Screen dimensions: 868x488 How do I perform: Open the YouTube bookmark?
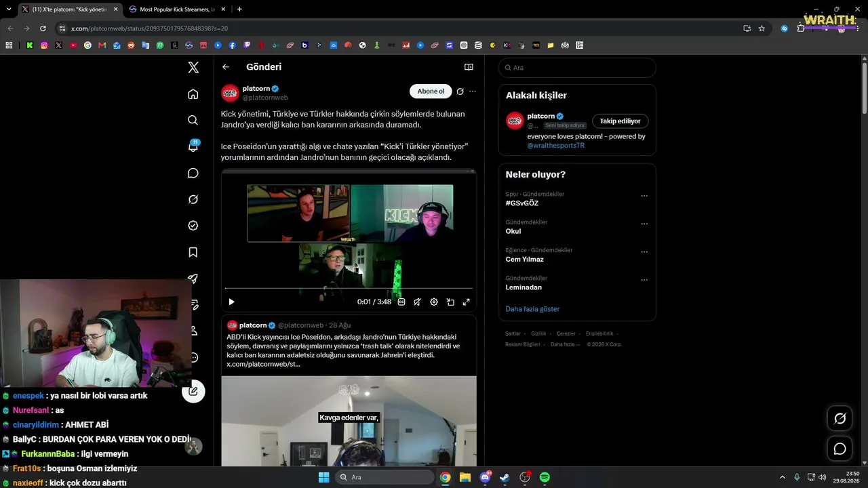[x=73, y=45]
